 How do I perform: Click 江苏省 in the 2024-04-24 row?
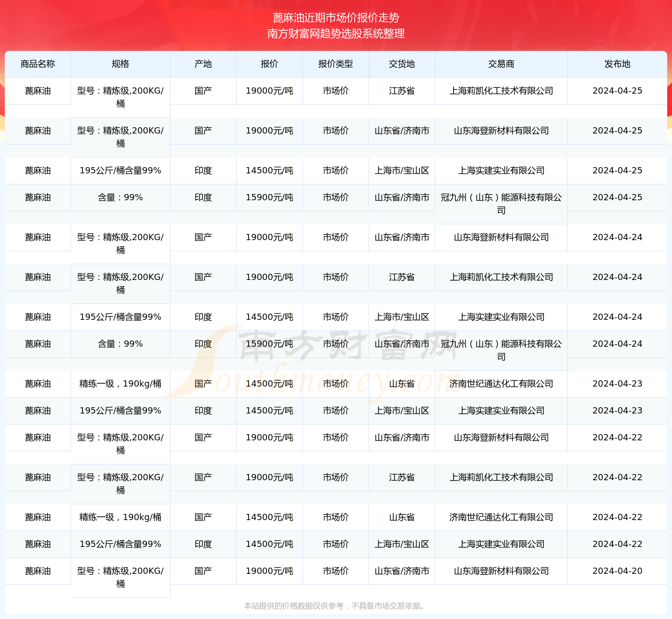pos(402,277)
